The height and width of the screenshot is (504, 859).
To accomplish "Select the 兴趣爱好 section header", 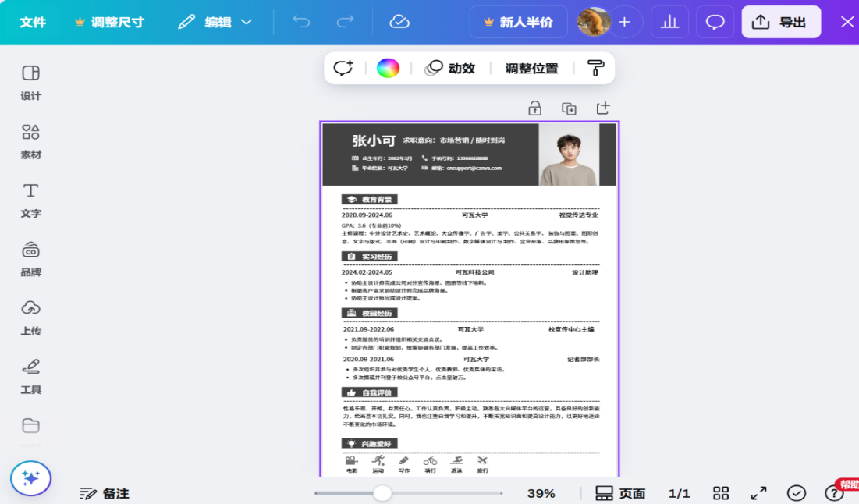I will (x=370, y=443).
